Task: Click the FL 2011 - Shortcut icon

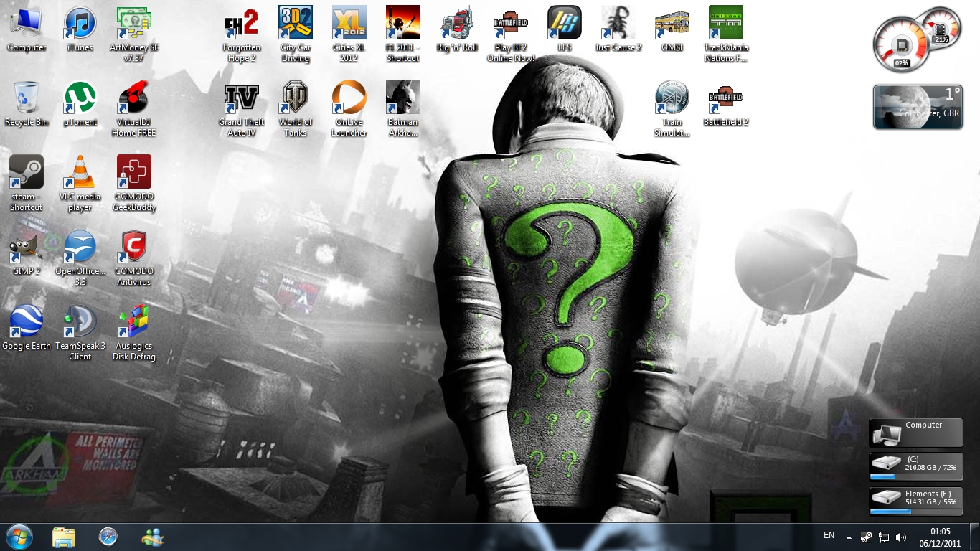Action: click(402, 34)
